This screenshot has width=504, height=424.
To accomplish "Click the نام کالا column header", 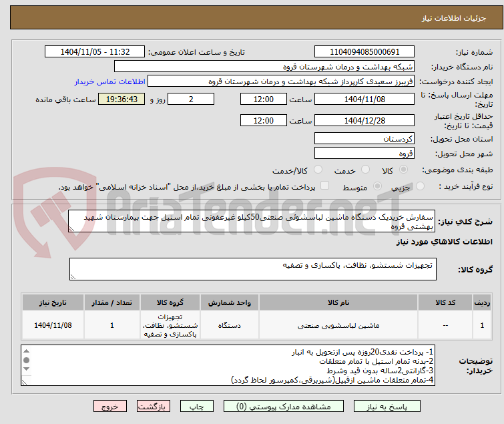I will point(338,302).
